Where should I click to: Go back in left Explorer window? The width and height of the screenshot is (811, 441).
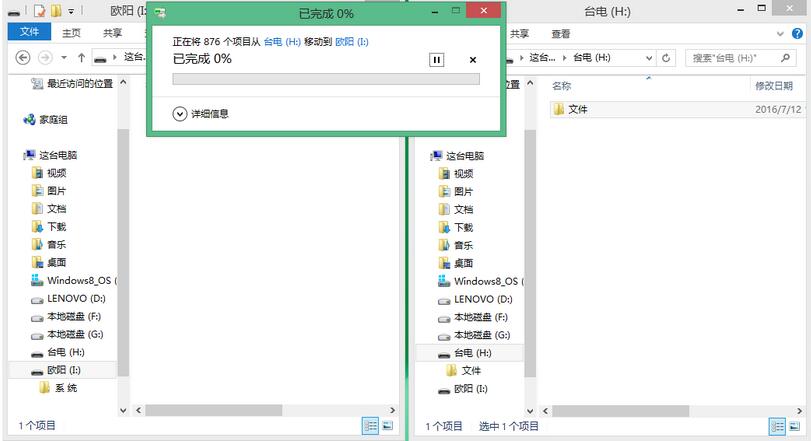[x=23, y=57]
